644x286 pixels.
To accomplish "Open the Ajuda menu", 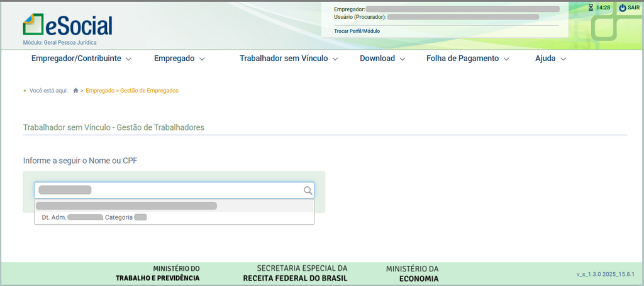I will (x=550, y=59).
